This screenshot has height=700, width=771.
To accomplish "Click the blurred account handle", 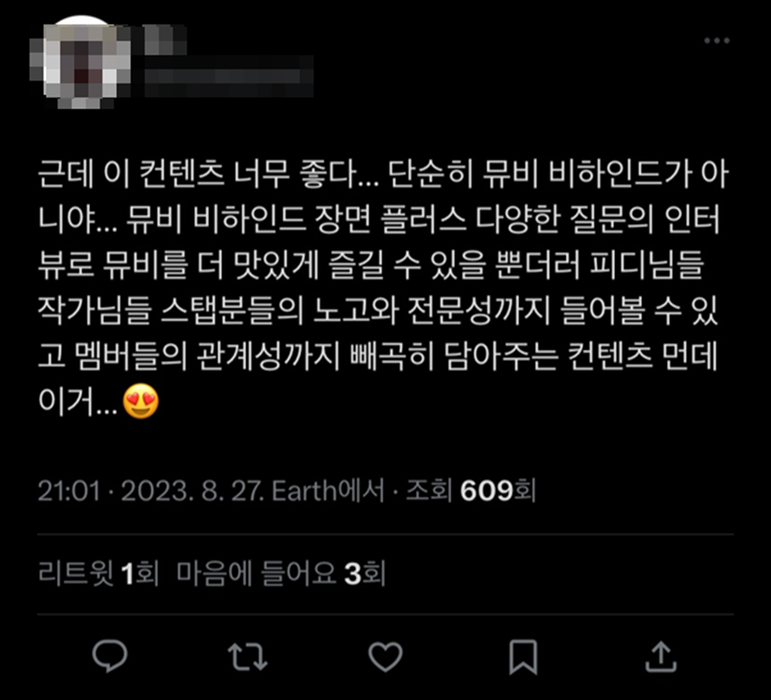I will tap(229, 77).
